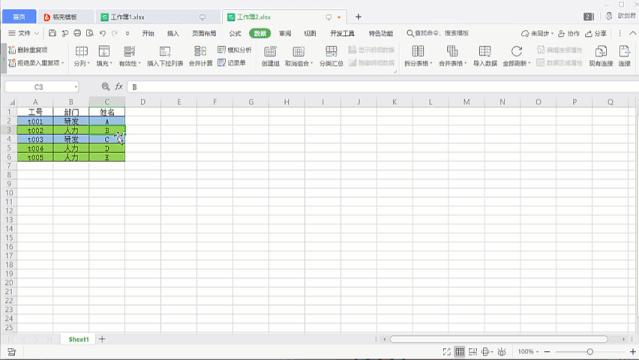Click the horizontal scrollbar thumb
Image resolution: width=639 pixels, height=360 pixels.
tap(498, 339)
